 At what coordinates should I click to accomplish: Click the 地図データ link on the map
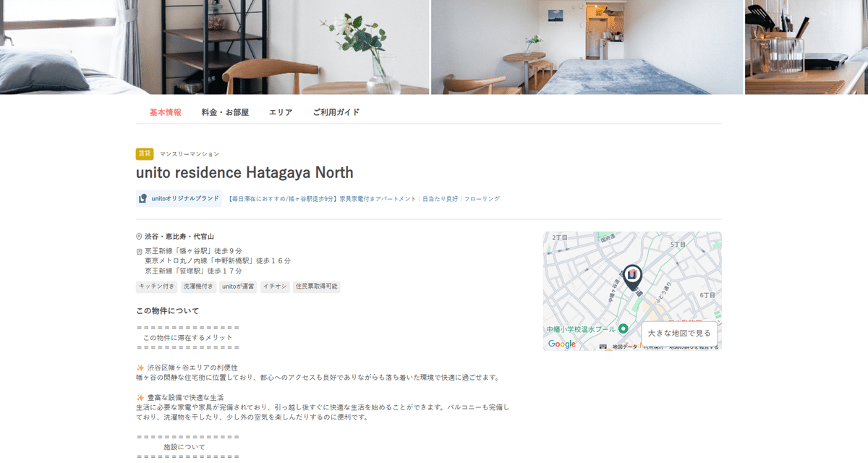[625, 347]
